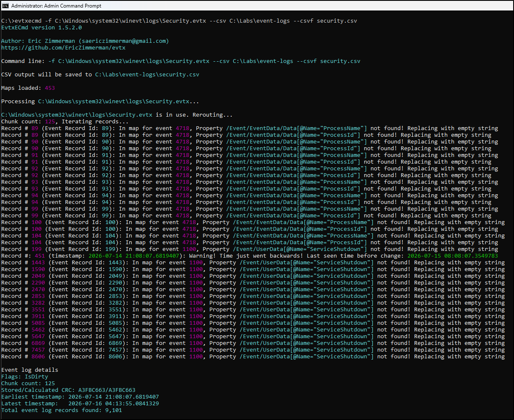
Task: Click the Record # 2853 line
Action: (253, 296)
